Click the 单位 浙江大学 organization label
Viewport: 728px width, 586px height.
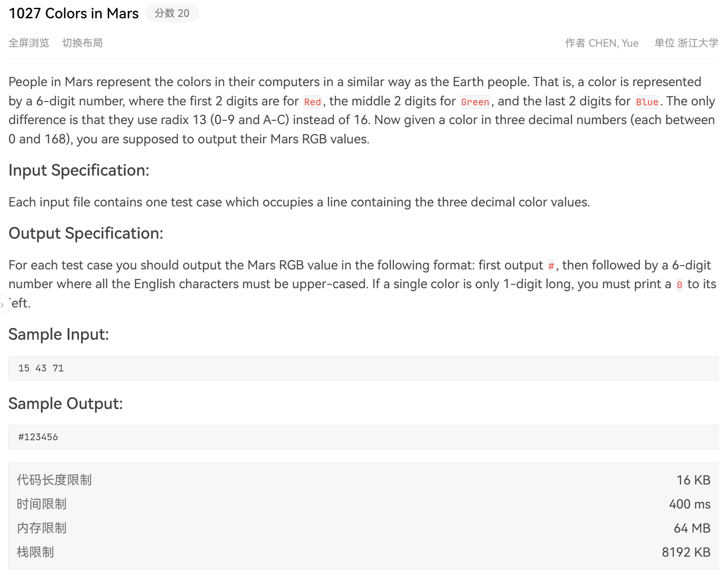pyautogui.click(x=686, y=43)
